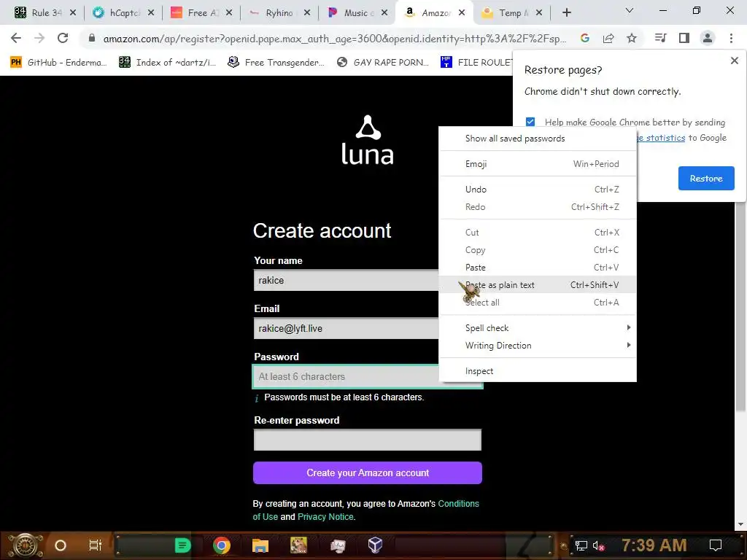This screenshot has width=747, height=560.
Task: Click the Your name input field
Action: click(x=347, y=281)
